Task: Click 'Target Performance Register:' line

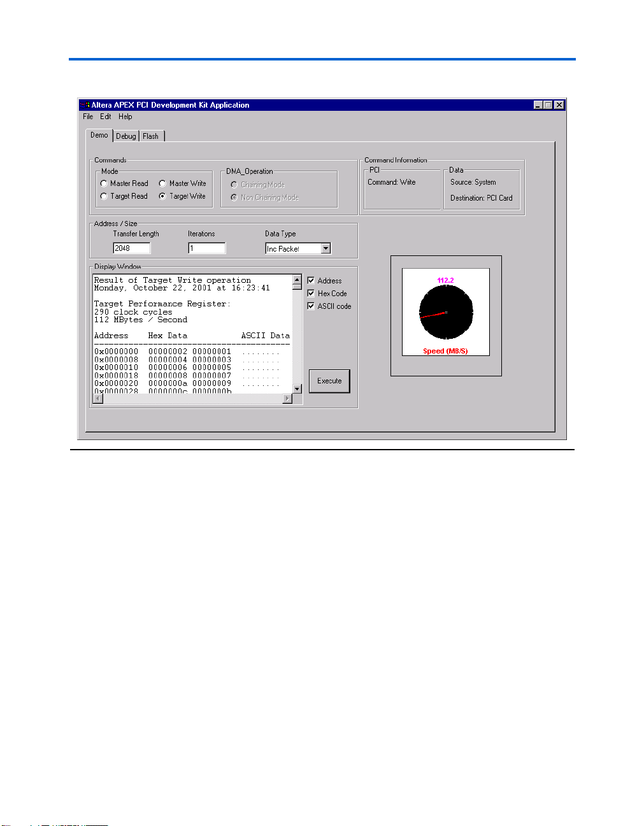Action: click(x=162, y=304)
